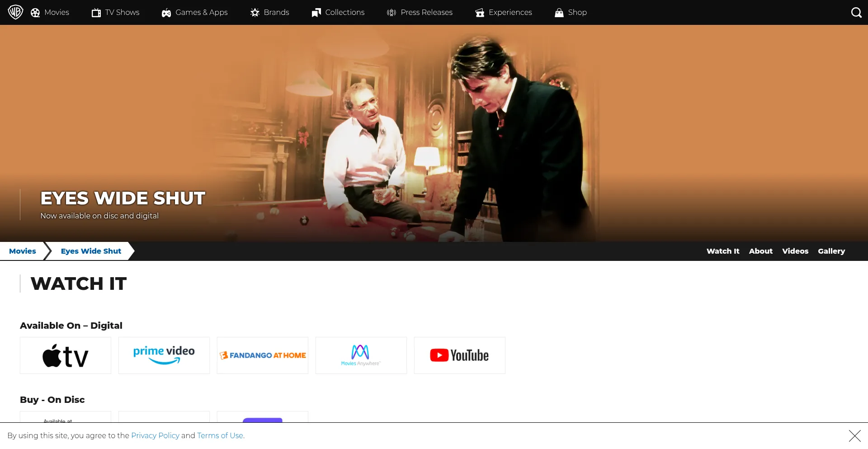The image size is (868, 449).
Task: Dismiss the privacy notice with the X
Action: (854, 436)
